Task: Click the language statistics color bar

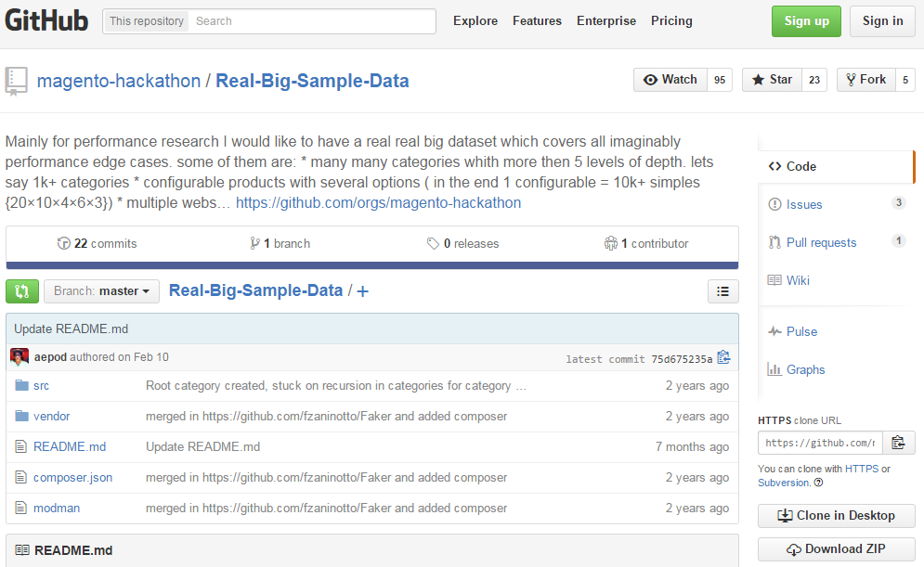Action: (x=371, y=265)
